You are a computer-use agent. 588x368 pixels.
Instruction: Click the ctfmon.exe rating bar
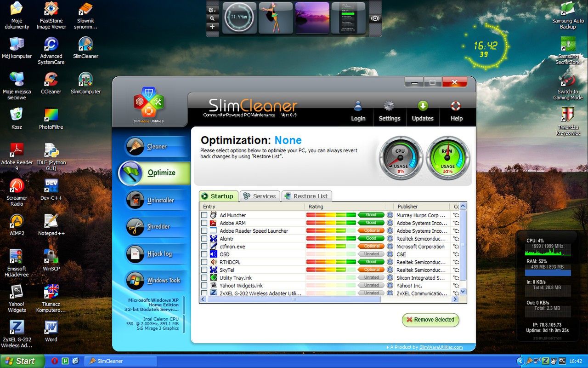[x=331, y=246]
